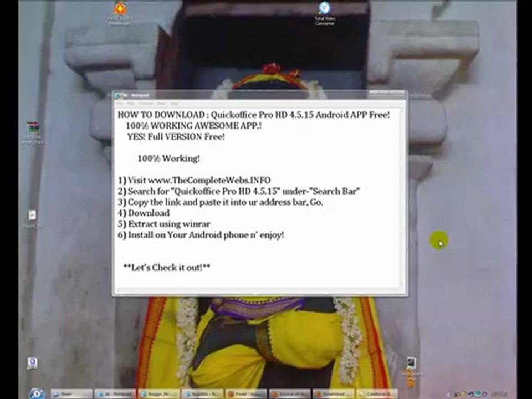Click the taskbar clock
The image size is (532, 399).
click(x=500, y=394)
